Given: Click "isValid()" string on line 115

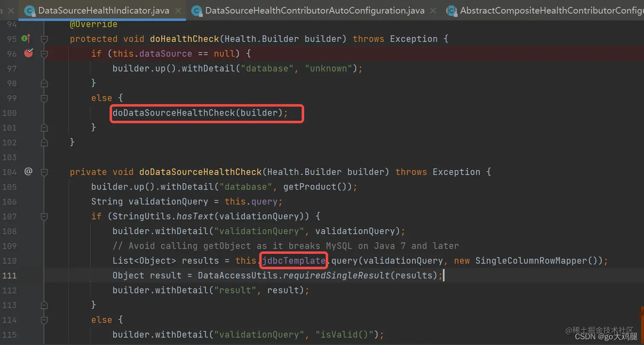Looking at the screenshot, I should (344, 335).
